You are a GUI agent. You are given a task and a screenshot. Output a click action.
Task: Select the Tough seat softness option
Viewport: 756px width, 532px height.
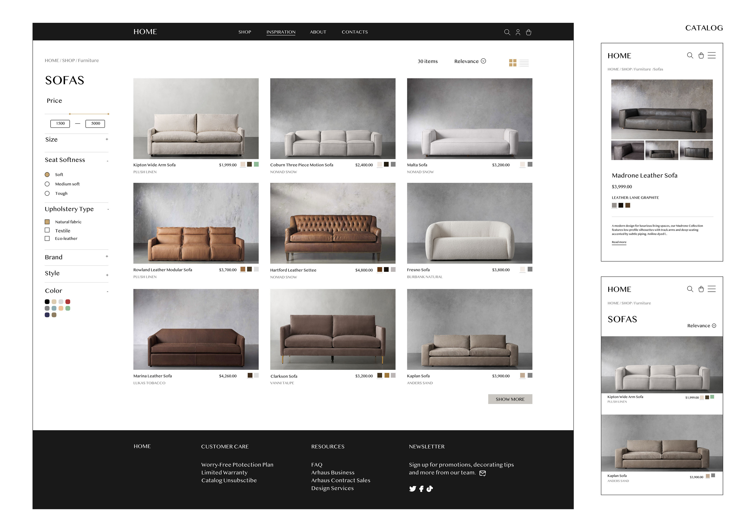pos(47,193)
